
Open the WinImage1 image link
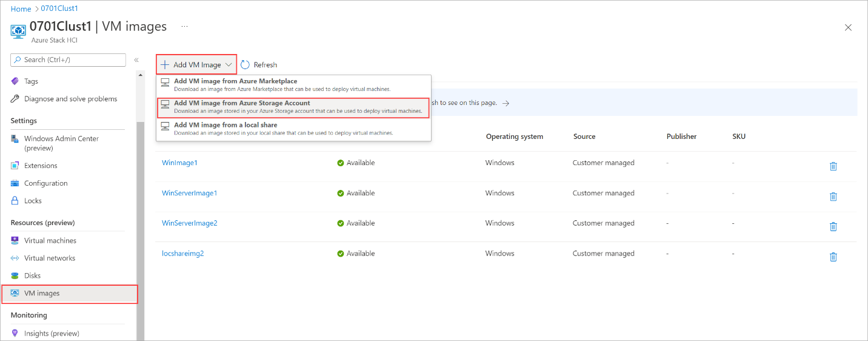179,163
